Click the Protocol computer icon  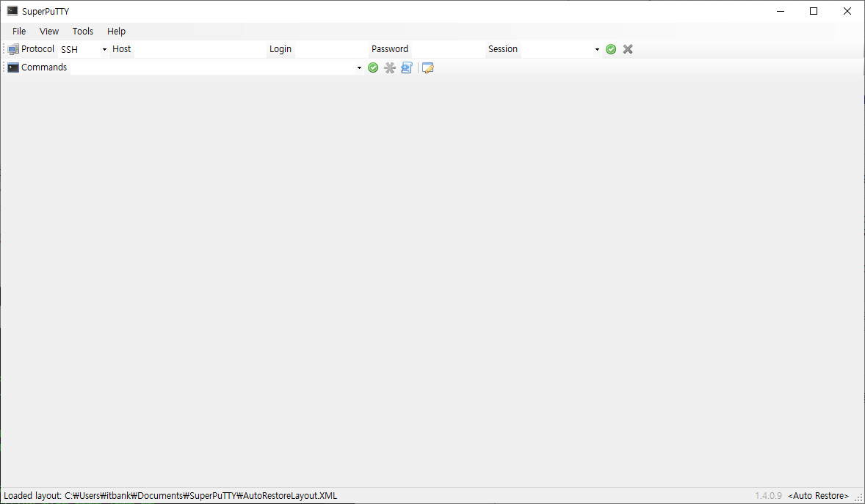click(13, 50)
